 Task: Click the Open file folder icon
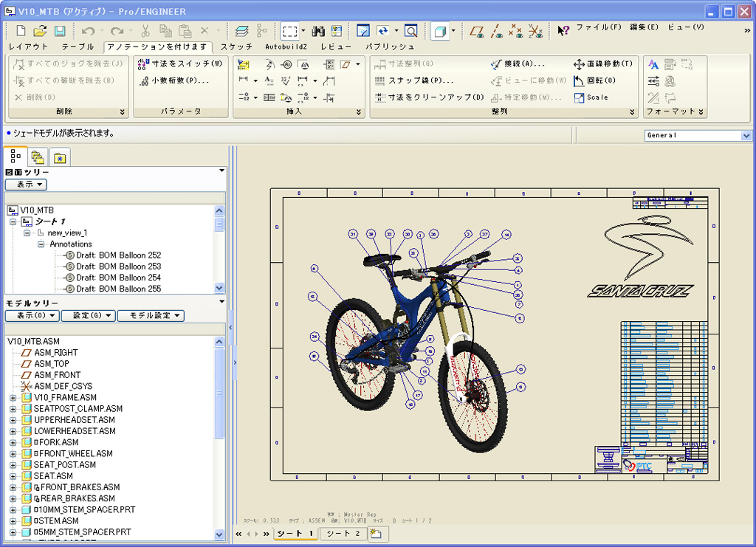40,31
